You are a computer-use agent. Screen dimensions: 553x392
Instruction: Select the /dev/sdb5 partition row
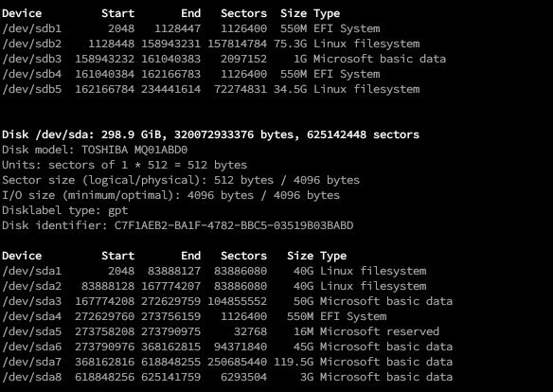click(x=211, y=89)
